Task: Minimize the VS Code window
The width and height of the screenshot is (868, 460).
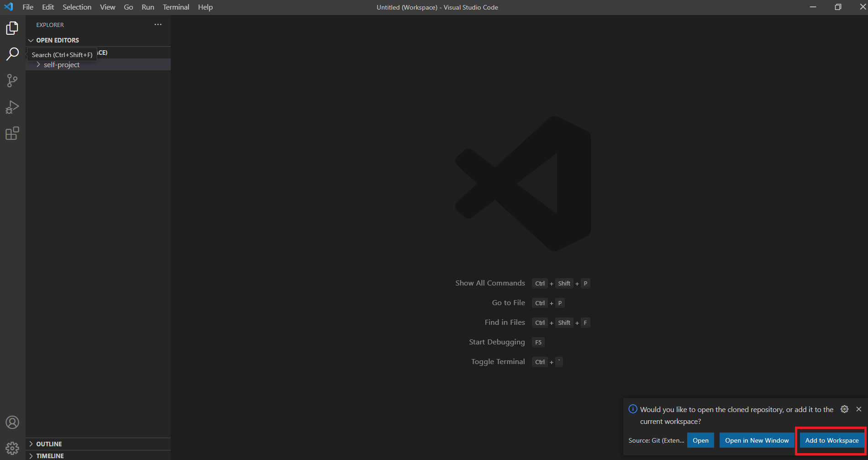Action: [813, 7]
